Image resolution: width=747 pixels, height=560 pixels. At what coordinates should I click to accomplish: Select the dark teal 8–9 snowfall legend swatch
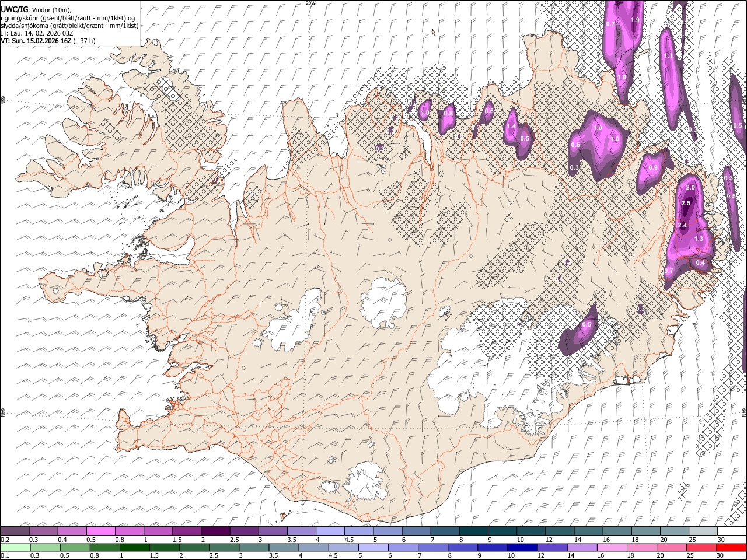(x=473, y=531)
